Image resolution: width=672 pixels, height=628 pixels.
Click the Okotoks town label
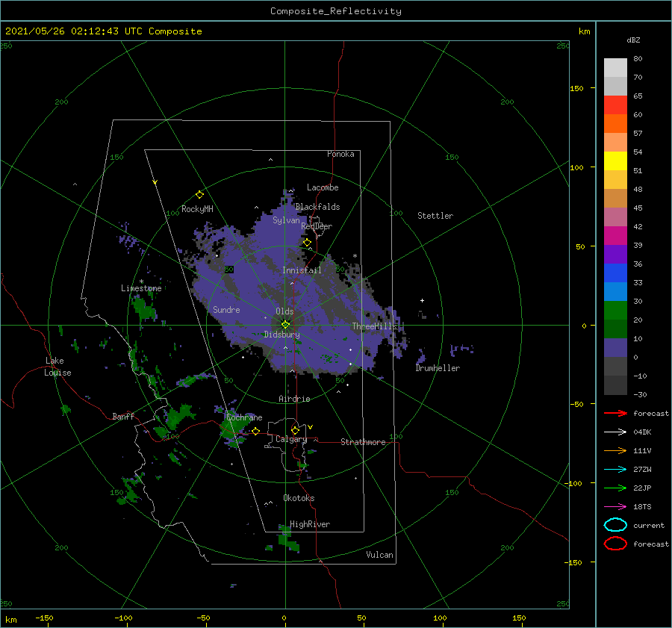point(299,498)
